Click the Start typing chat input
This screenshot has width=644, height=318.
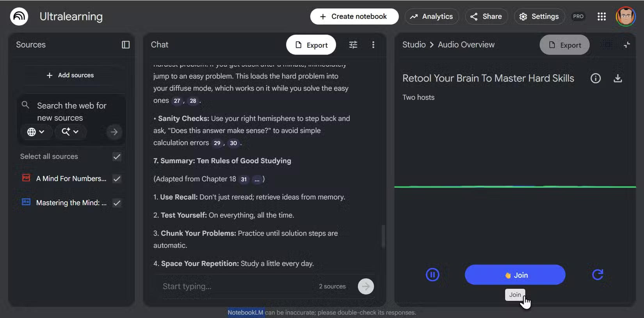click(x=234, y=286)
